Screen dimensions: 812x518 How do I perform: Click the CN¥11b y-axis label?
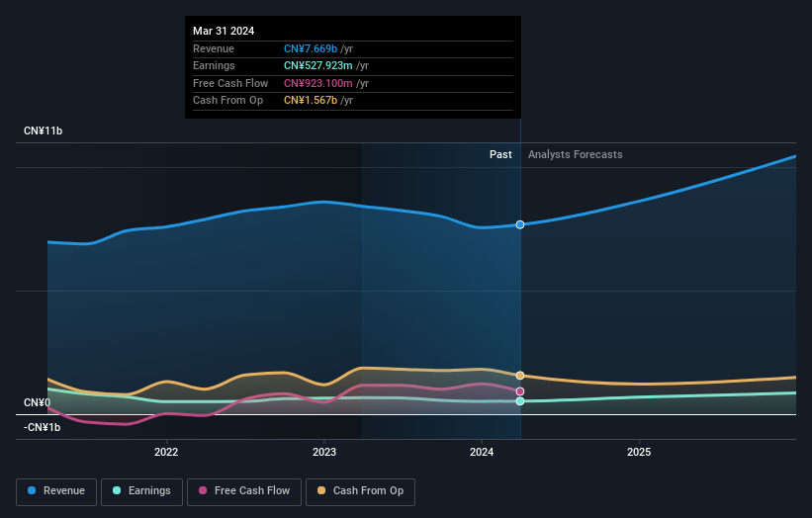43,130
